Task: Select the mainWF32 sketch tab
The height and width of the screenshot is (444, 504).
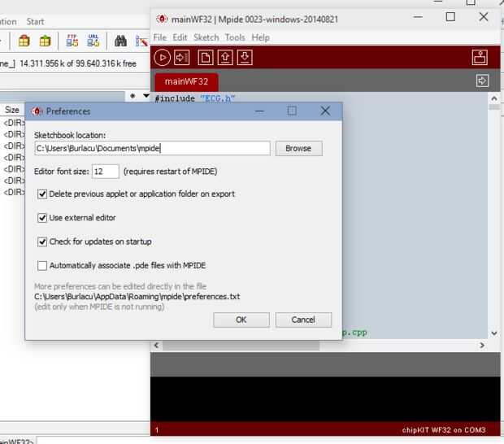Action: pyautogui.click(x=186, y=81)
